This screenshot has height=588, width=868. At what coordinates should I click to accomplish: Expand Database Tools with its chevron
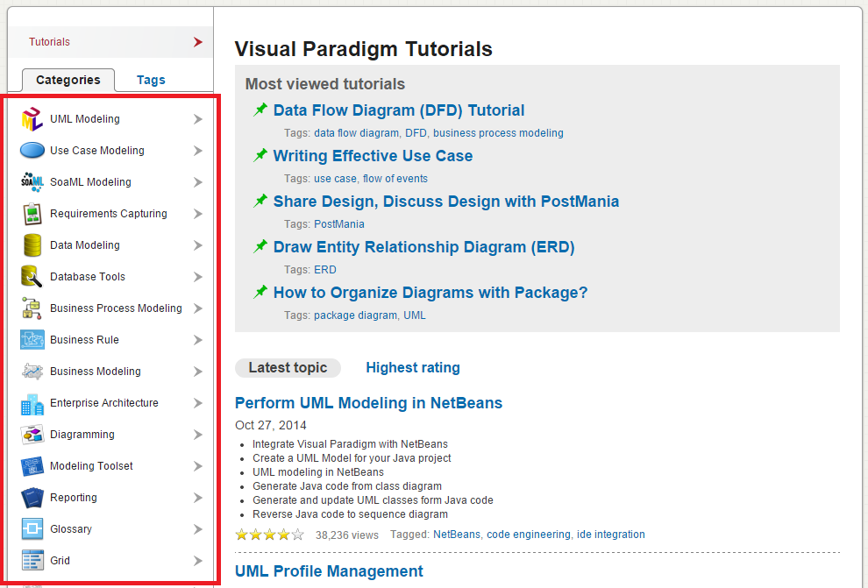click(197, 277)
